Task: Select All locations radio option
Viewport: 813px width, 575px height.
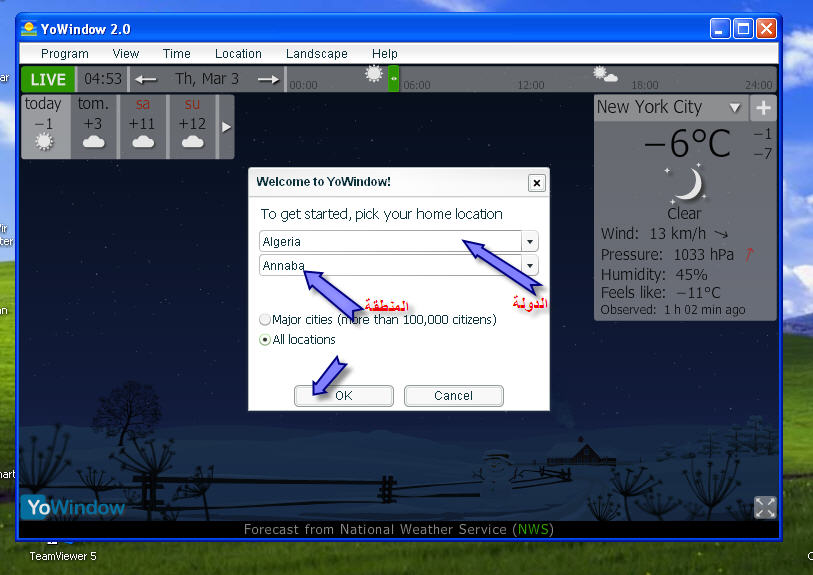Action: tap(265, 340)
